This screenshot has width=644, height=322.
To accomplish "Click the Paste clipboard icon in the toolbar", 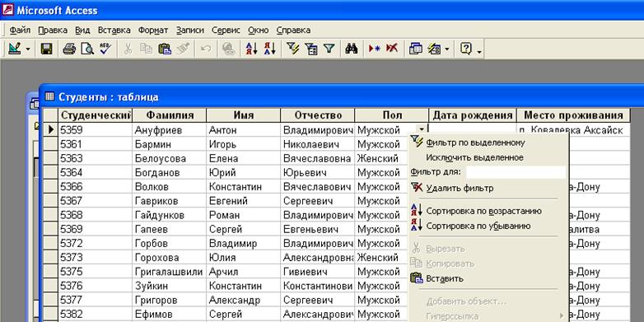I will [x=165, y=49].
